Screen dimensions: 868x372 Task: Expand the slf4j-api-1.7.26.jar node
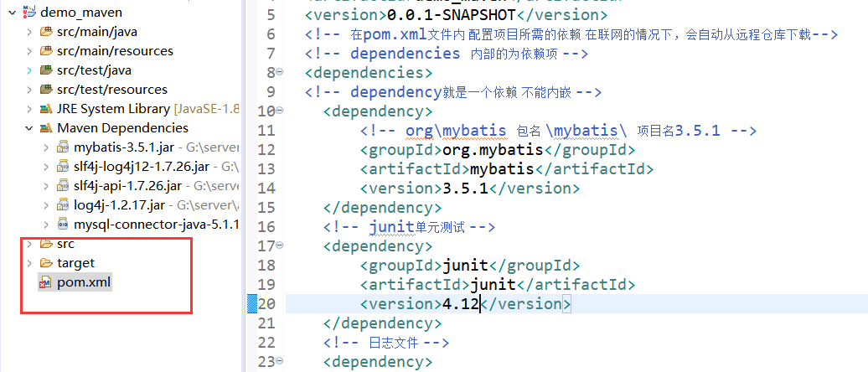(47, 186)
